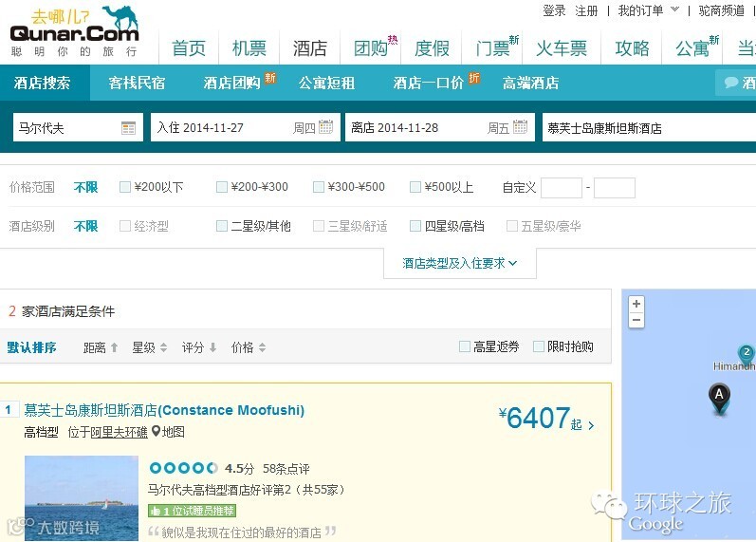
Task: Enable the 高星返券 filter
Action: tap(464, 346)
